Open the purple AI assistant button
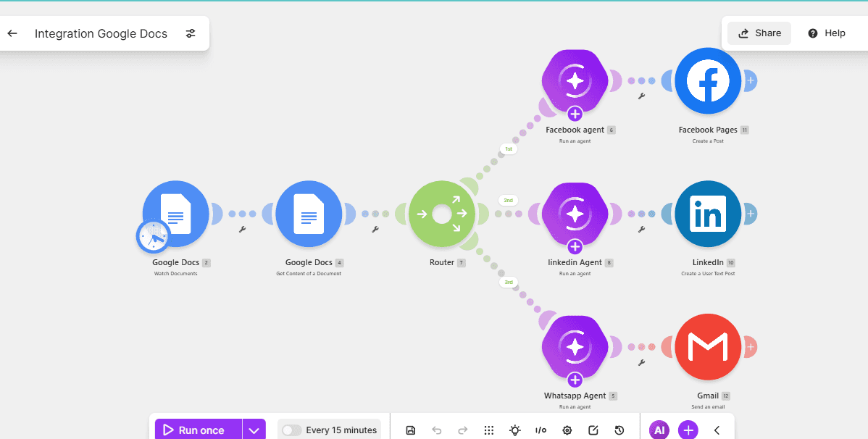The width and height of the screenshot is (868, 439). [x=659, y=430]
